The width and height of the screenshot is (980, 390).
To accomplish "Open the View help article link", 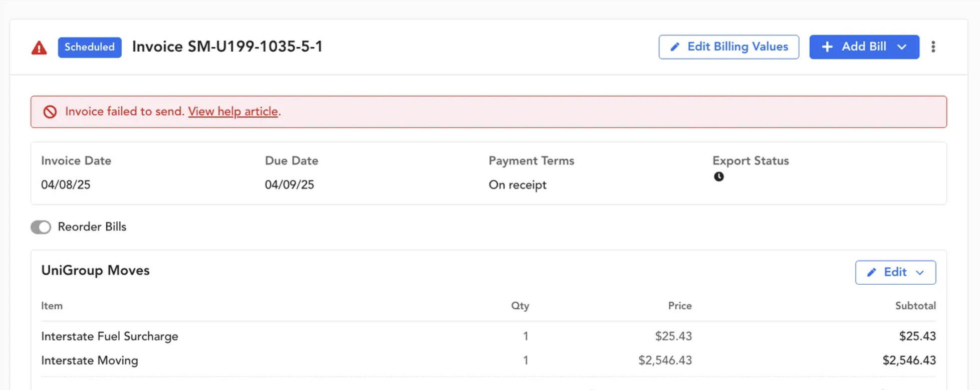I will coord(233,111).
